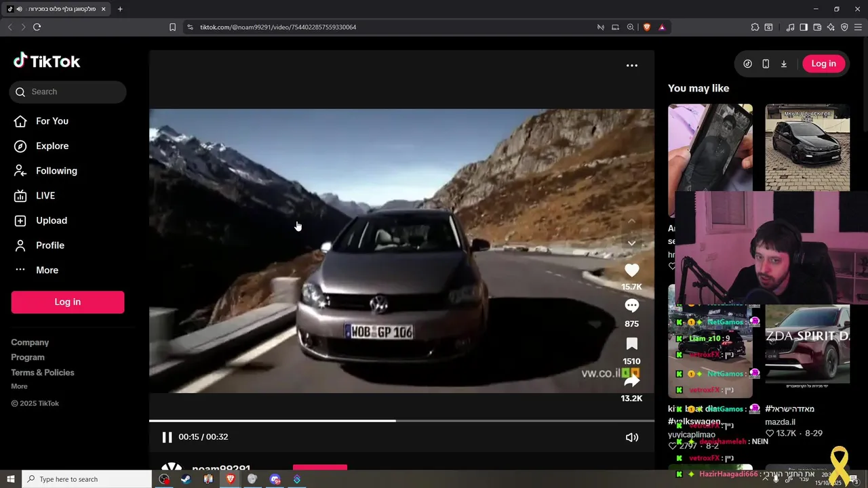The image size is (868, 488).
Task: Open the Windows Start menu
Action: point(10,479)
